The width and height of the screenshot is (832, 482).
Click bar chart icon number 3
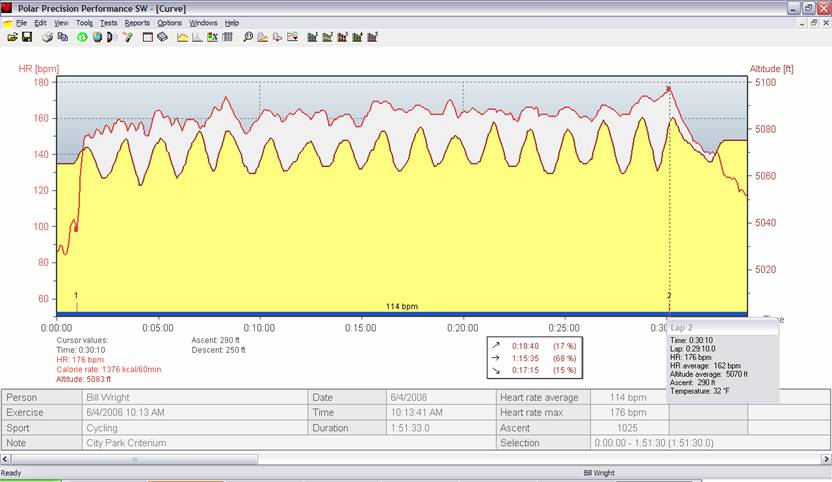[x=342, y=37]
